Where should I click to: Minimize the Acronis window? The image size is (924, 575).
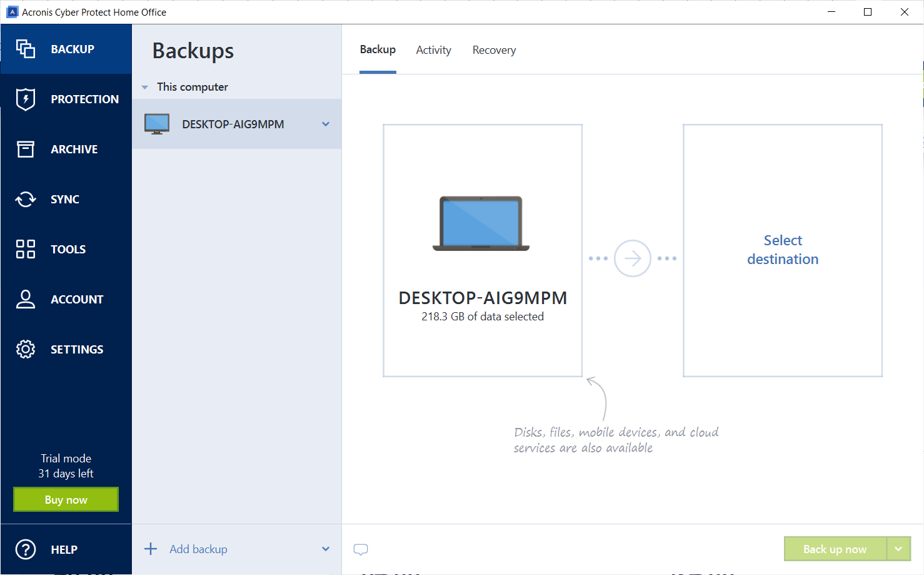tap(831, 12)
